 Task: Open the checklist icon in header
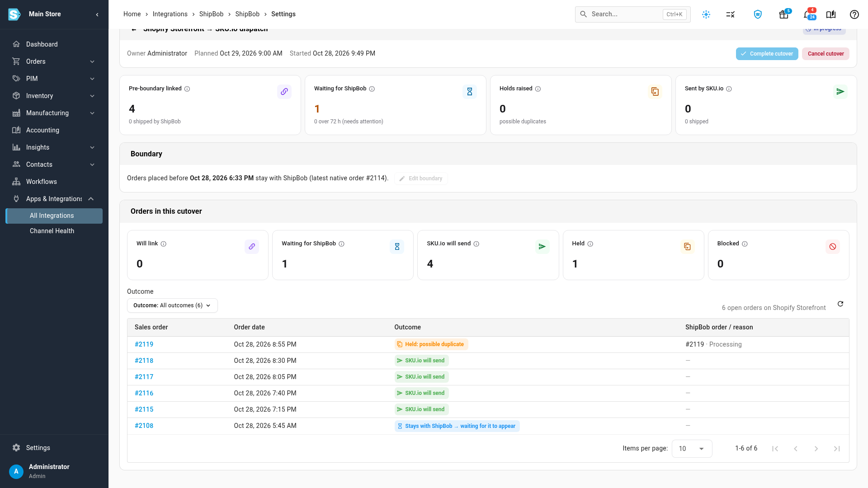pos(731,14)
